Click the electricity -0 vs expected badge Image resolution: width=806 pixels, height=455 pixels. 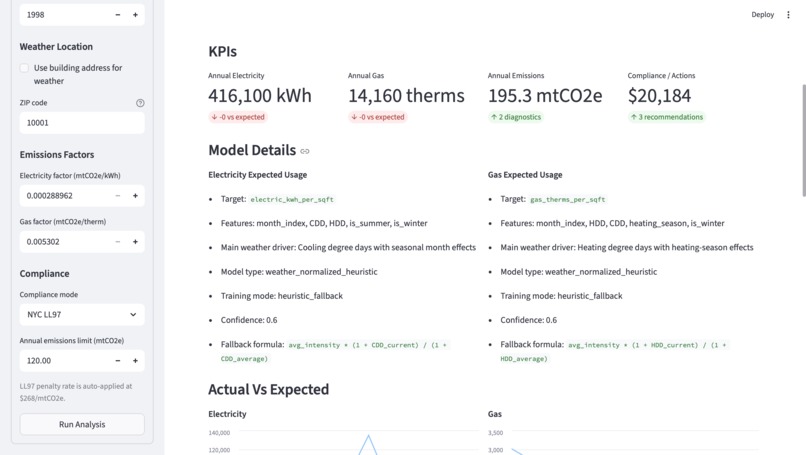coord(237,117)
